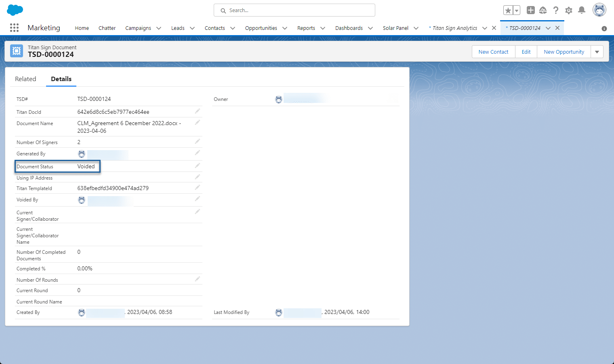Edit Document Status with its pencil icon
Viewport: 614px width, 364px height.
click(198, 165)
